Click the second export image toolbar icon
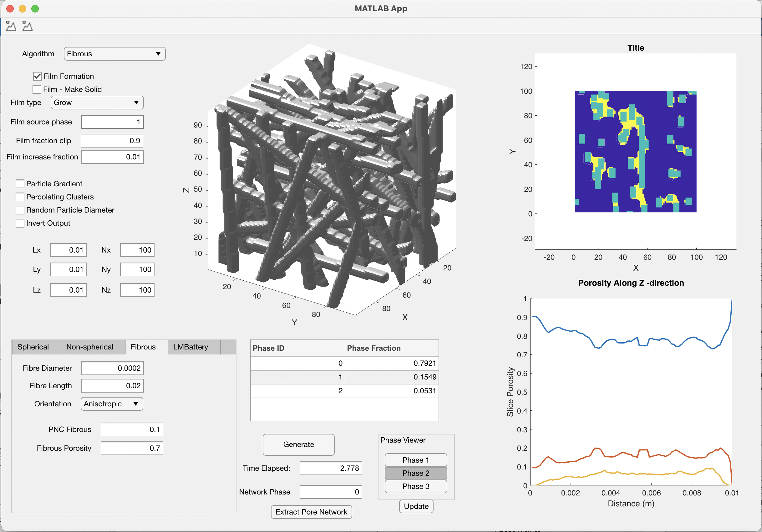 coord(27,26)
